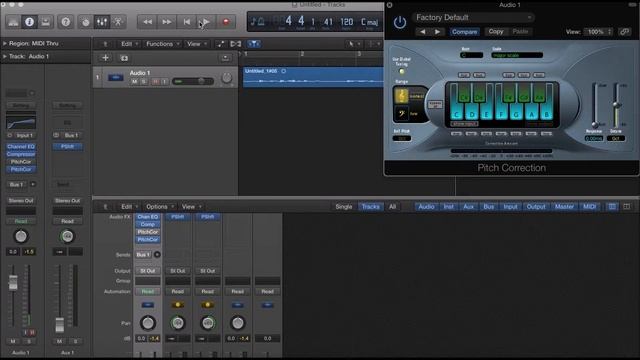Toggle Master channel strip filter in mixer

tap(564, 207)
